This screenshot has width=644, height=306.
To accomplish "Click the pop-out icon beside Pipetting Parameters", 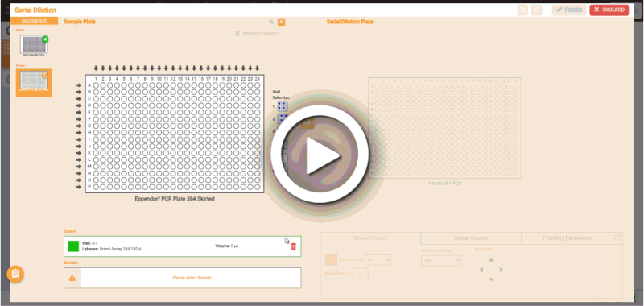I will (x=617, y=237).
